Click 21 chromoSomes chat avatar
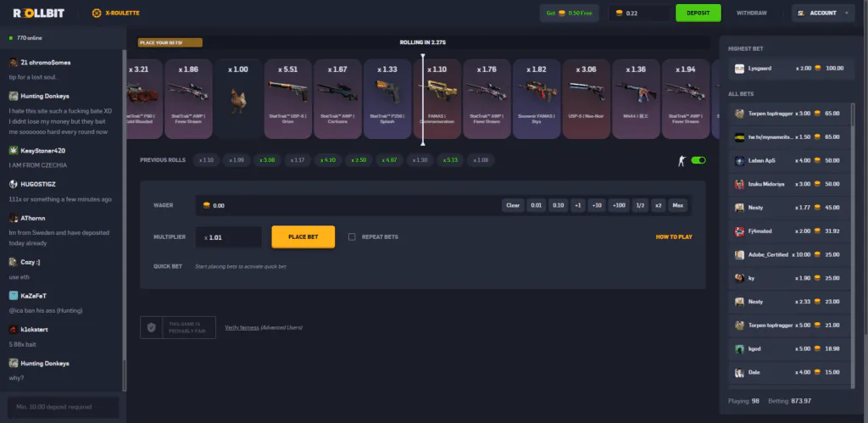Viewport: 868px width, 423px height. (x=14, y=63)
